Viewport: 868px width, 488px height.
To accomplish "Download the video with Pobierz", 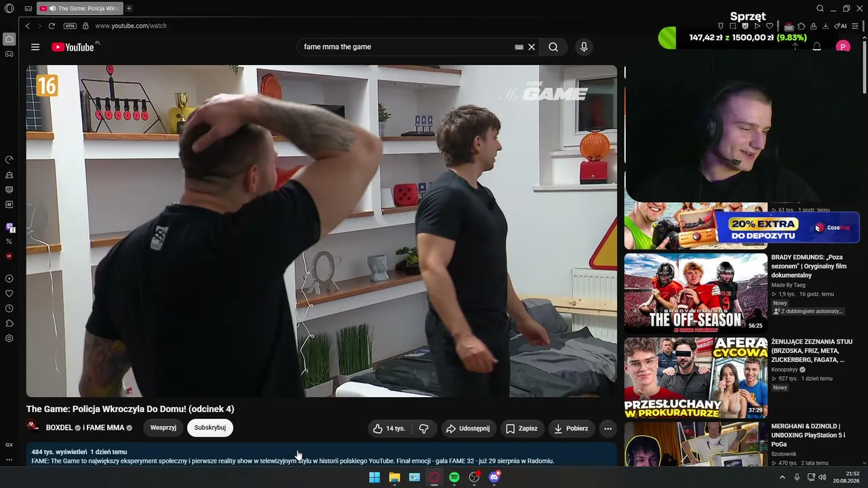I will click(x=571, y=428).
